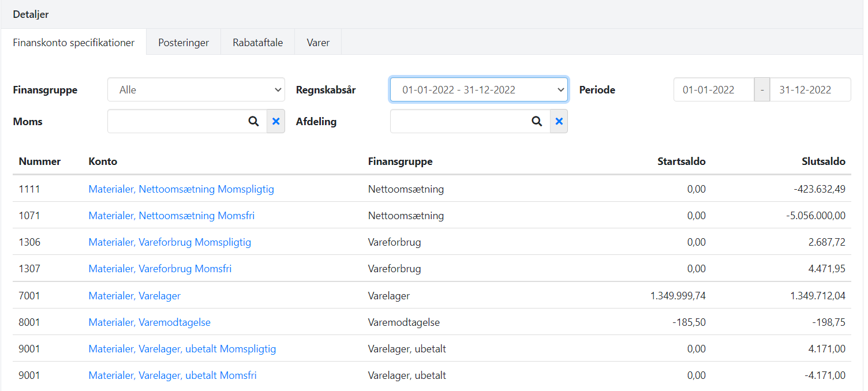
Task: Click the search icon in the Moms field
Action: click(x=254, y=121)
